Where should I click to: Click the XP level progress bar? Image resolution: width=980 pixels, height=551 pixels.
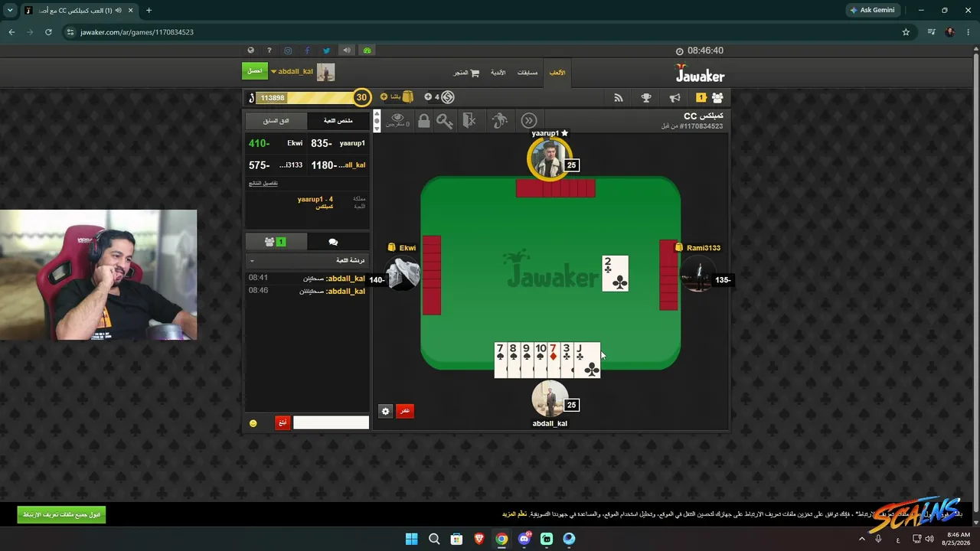tap(305, 98)
